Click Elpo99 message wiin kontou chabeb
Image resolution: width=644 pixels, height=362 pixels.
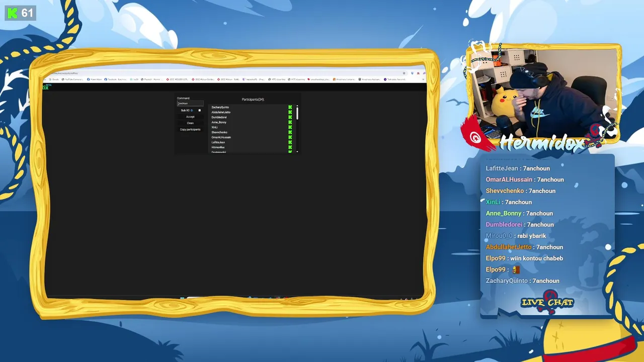point(524,258)
